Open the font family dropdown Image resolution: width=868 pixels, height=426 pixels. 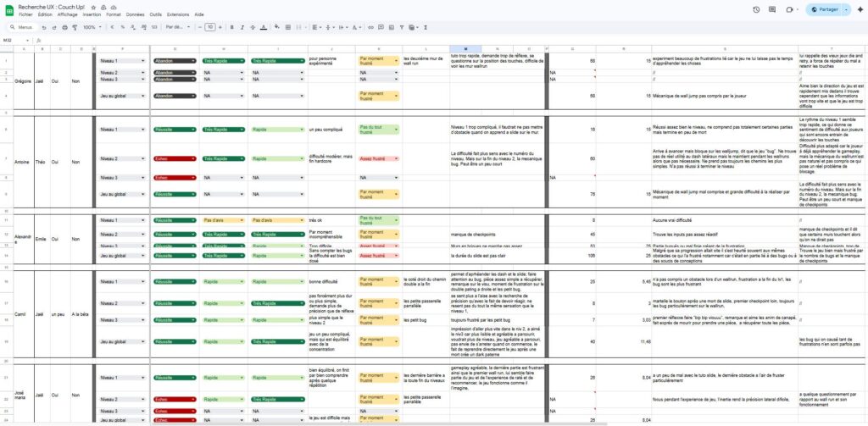coord(178,27)
